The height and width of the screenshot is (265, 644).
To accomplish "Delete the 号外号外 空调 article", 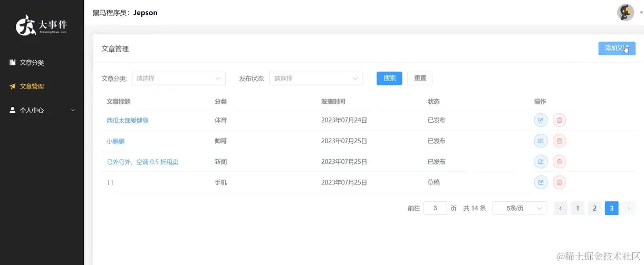I will click(560, 162).
